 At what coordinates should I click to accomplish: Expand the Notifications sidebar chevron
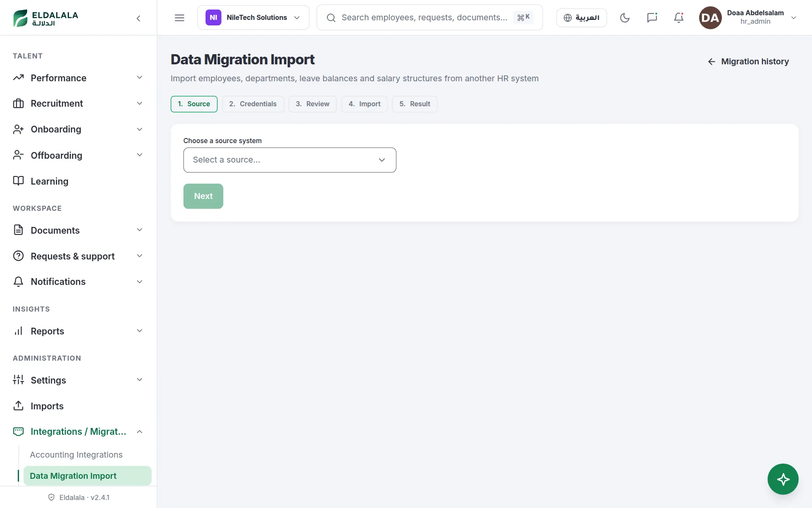(x=140, y=282)
